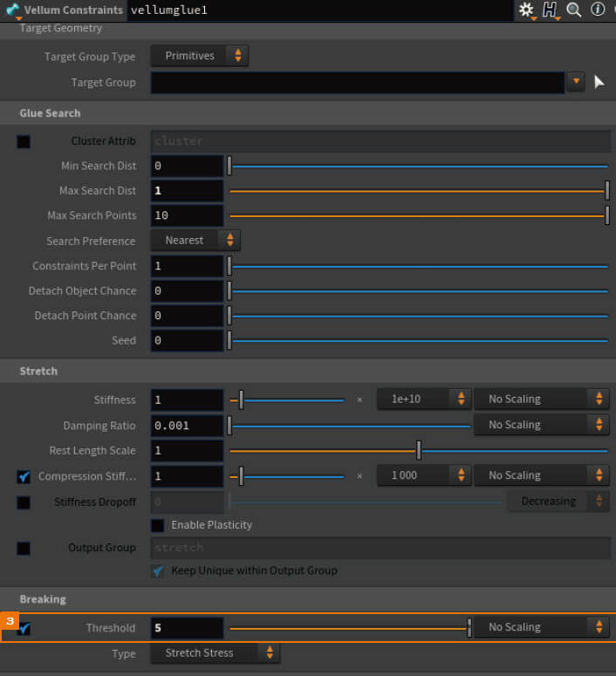Click the Output Group stretch text field
This screenshot has width=616, height=676.
tap(380, 548)
